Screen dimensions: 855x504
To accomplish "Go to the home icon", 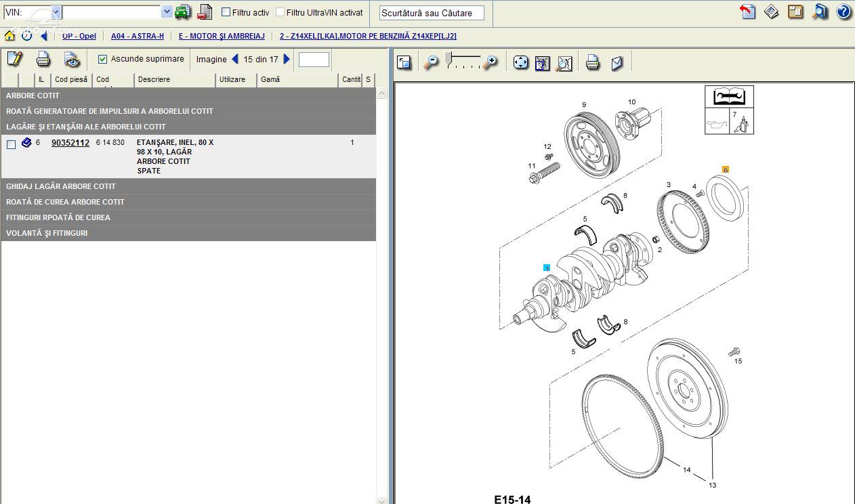I will (9, 36).
